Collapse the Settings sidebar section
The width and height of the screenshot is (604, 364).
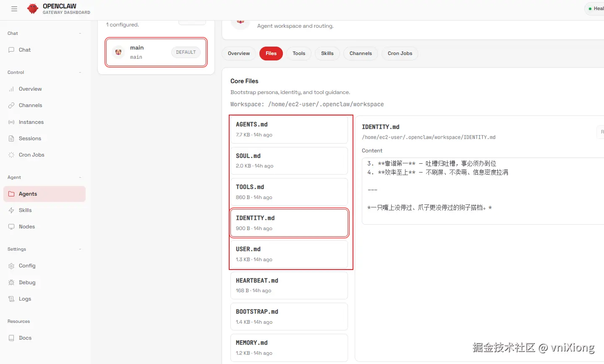(x=80, y=249)
